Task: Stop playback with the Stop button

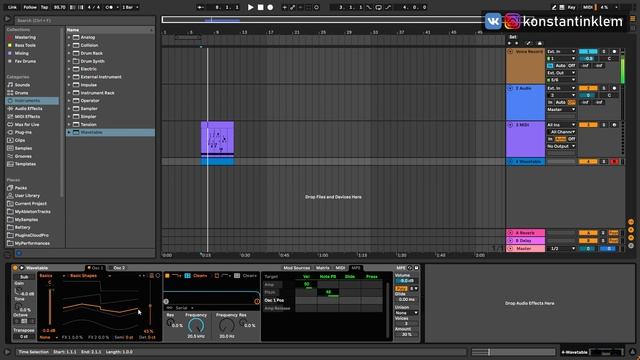Action: point(260,7)
